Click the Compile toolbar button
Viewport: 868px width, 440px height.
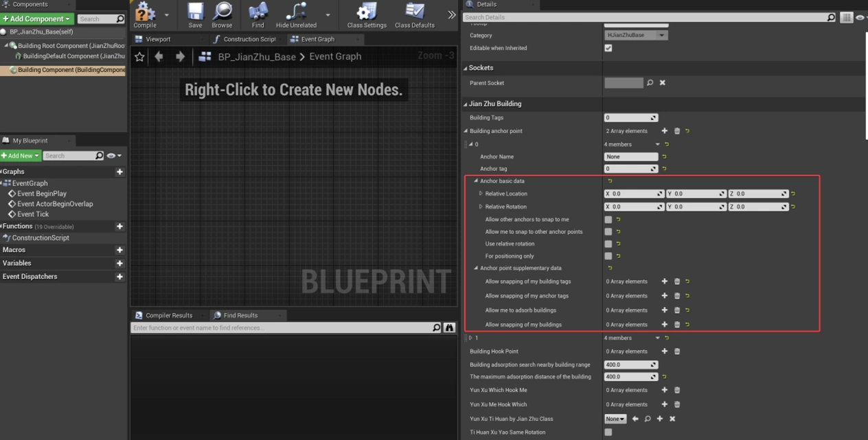(x=145, y=14)
